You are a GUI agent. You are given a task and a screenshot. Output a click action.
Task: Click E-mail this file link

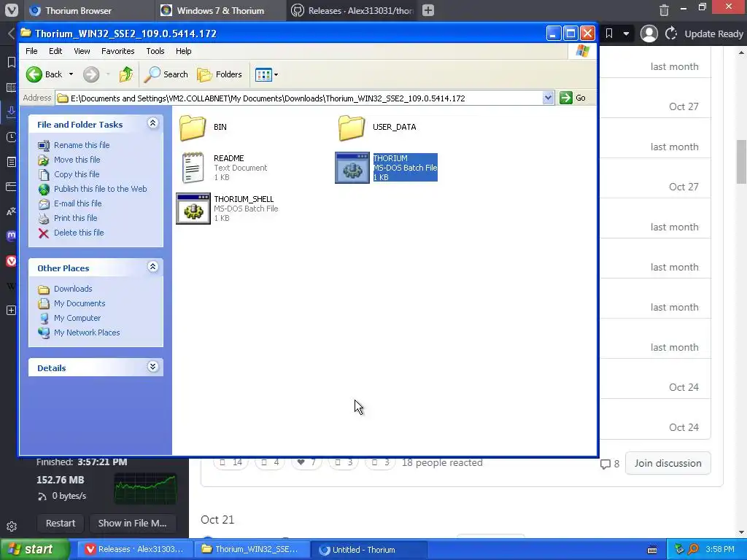point(77,203)
